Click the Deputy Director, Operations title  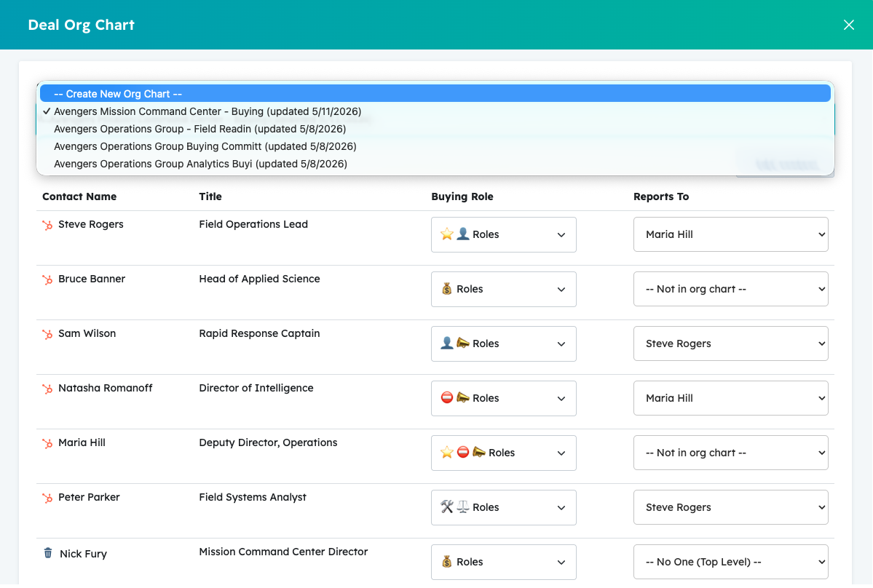[269, 442]
